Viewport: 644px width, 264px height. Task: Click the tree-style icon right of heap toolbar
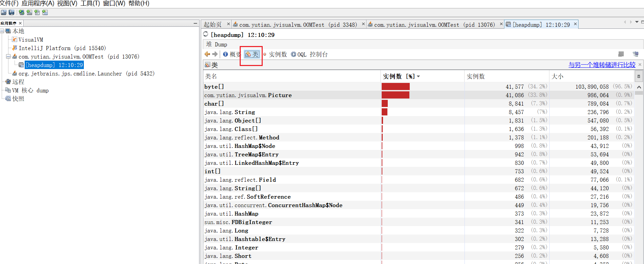(x=636, y=54)
